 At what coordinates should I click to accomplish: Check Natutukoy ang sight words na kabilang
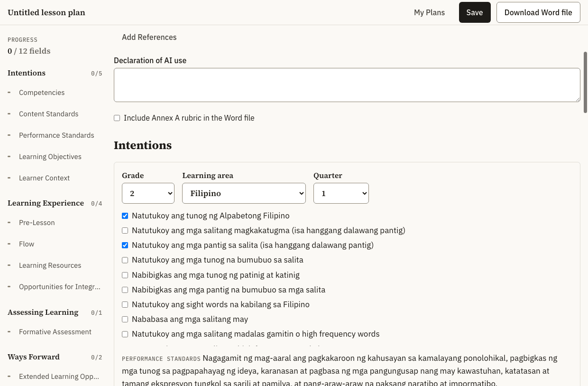[x=125, y=304]
